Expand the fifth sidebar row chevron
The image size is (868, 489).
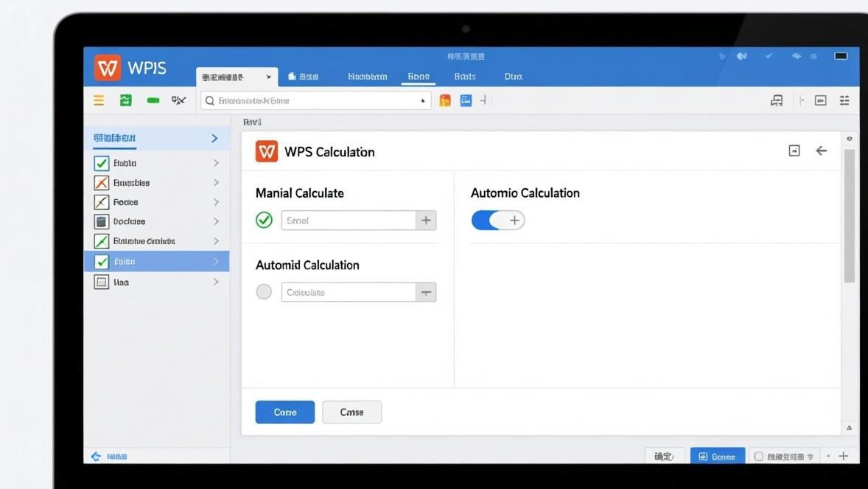[x=217, y=241]
